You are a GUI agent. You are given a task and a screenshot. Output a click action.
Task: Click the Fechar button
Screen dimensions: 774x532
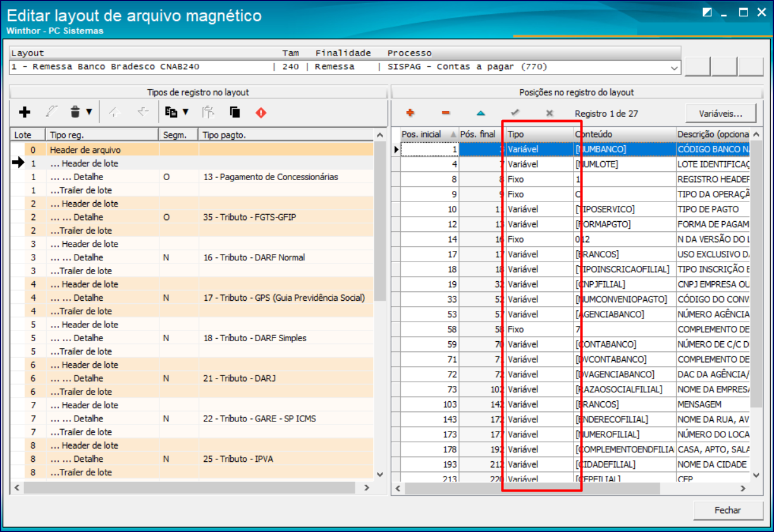click(x=728, y=510)
